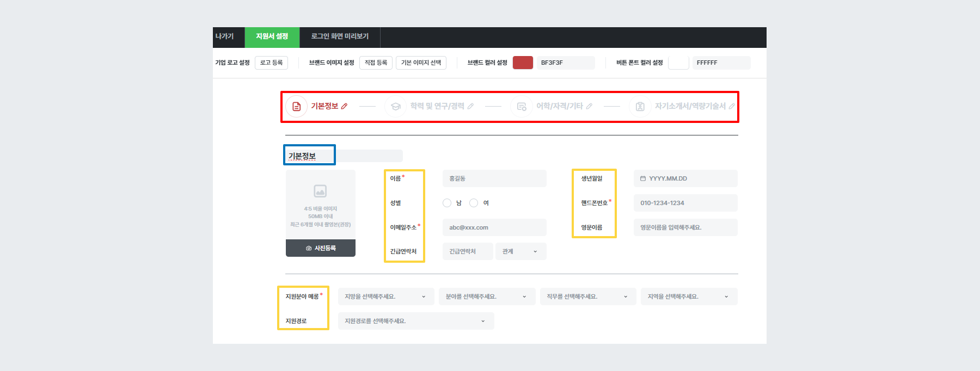Click the pencil icon beside 어학/자격/기타
Viewport: 980px width, 371px height.
[x=589, y=106]
